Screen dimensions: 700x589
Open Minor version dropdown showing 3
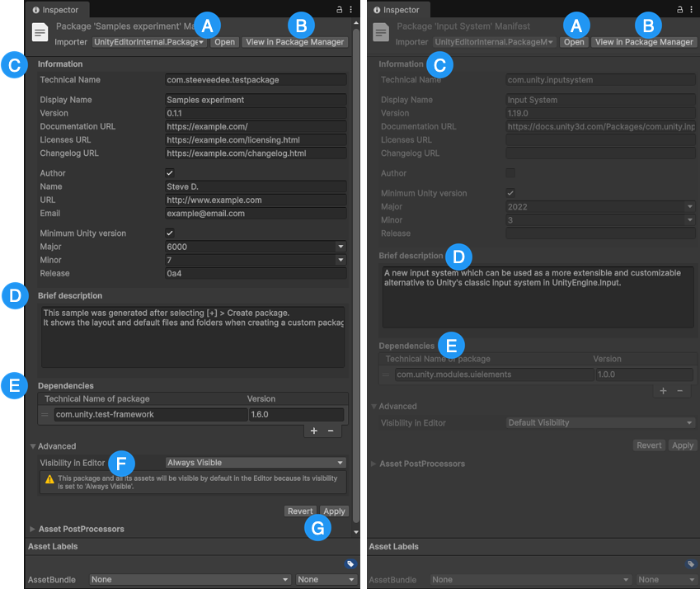[600, 220]
